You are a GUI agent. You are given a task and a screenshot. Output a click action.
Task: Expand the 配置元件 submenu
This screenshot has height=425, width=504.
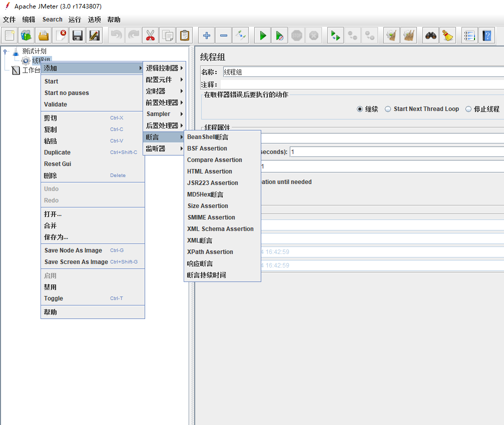pyautogui.click(x=164, y=79)
